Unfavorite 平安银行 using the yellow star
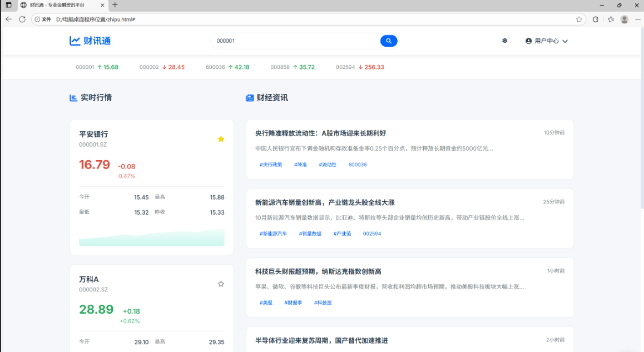 (221, 139)
